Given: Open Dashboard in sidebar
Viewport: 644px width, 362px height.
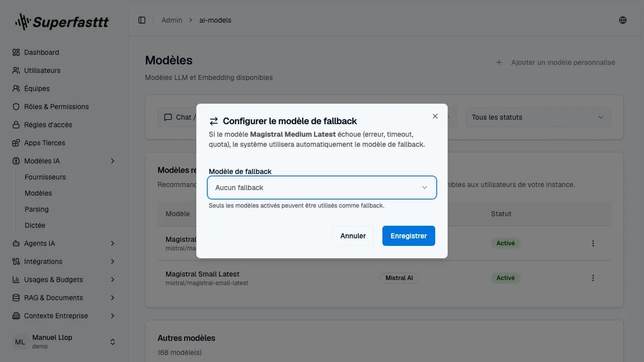Looking at the screenshot, I should click(64, 52).
